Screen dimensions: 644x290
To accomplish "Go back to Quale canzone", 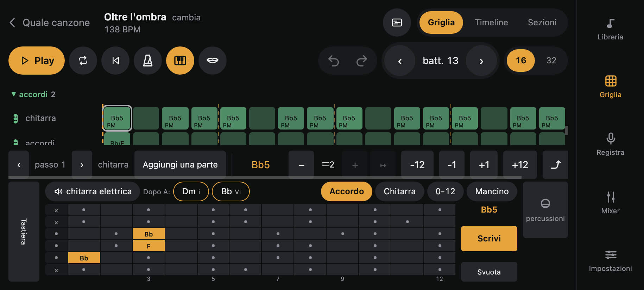I will 49,23.
